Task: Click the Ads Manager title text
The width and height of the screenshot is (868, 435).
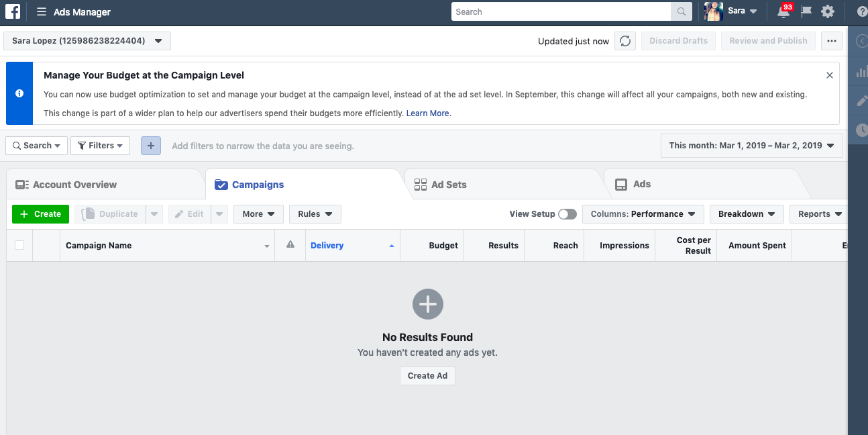Action: (83, 12)
